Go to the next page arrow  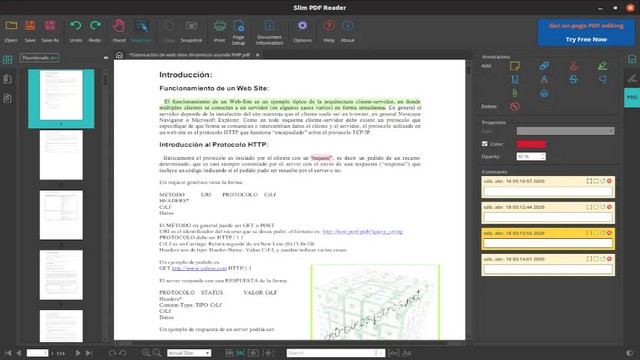[78, 353]
